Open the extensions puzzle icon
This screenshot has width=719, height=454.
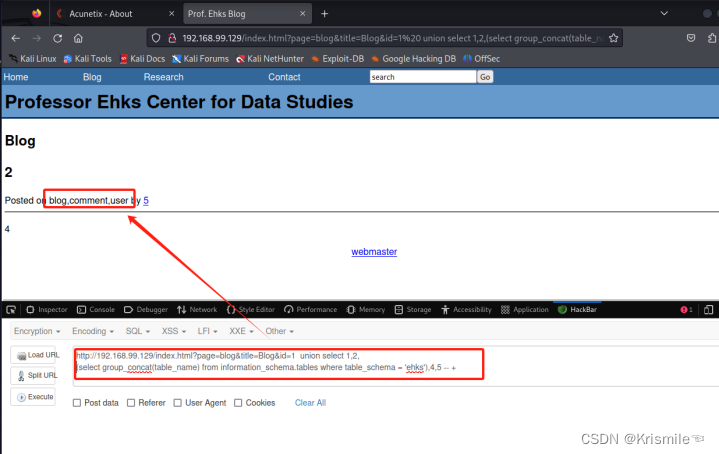712,39
